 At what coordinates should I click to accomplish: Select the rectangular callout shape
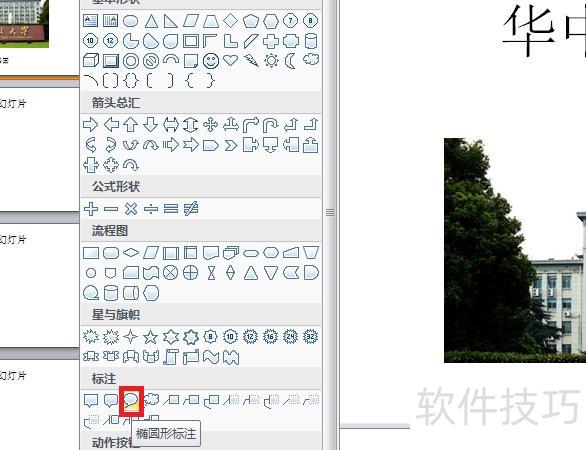tap(91, 401)
